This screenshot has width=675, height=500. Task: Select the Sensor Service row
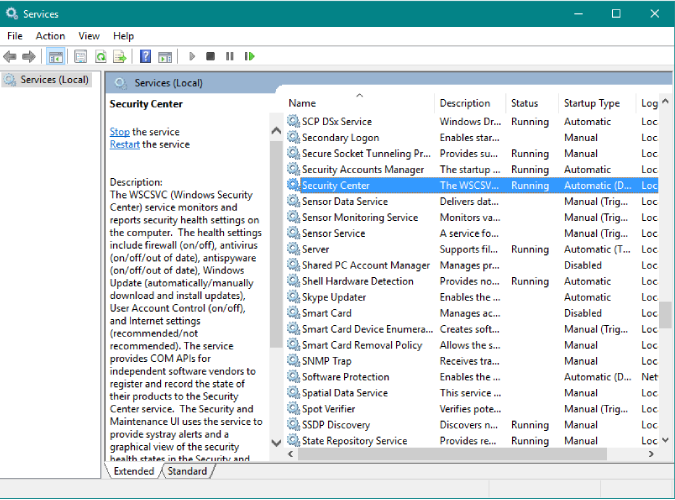tap(472, 233)
